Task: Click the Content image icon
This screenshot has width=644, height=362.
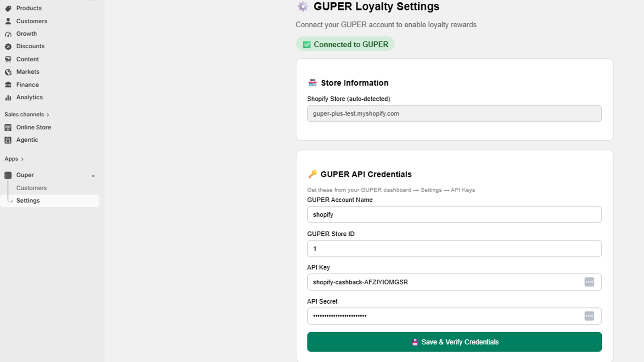Action: tap(8, 59)
